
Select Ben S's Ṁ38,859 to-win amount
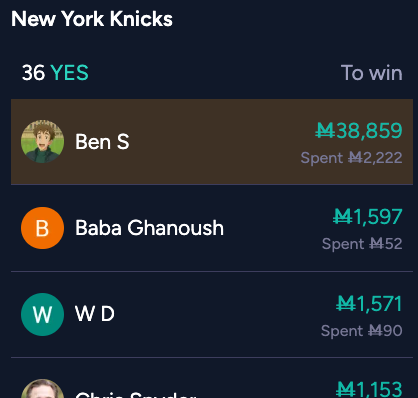click(x=359, y=130)
